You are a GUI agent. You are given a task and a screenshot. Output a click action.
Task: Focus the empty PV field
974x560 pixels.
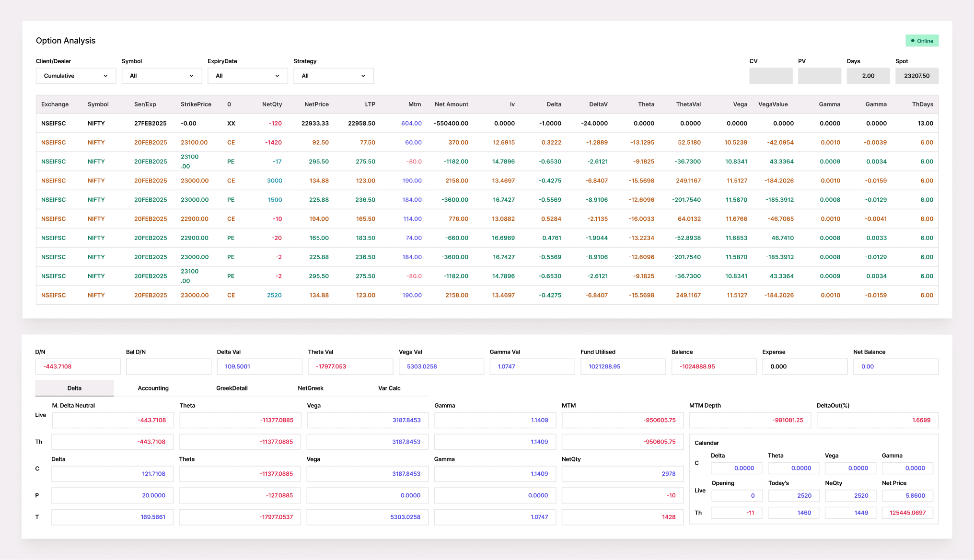click(820, 76)
